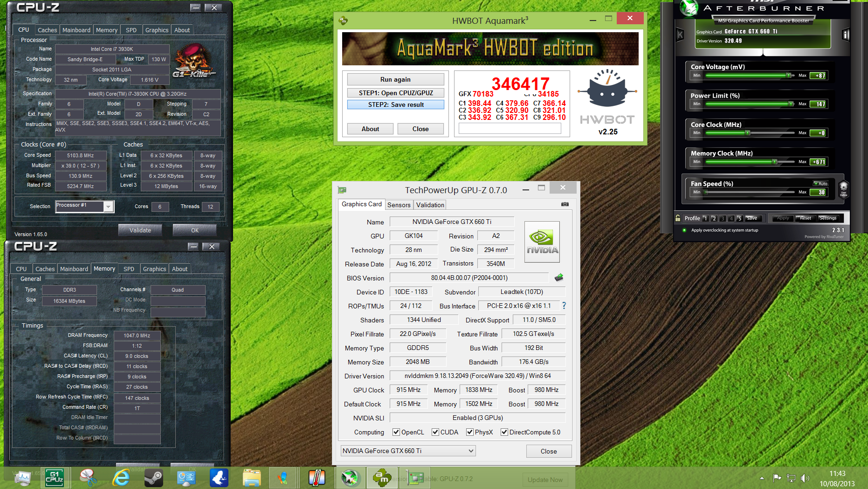Click the Power Limit slider
This screenshot has width=868, height=489.
point(750,104)
